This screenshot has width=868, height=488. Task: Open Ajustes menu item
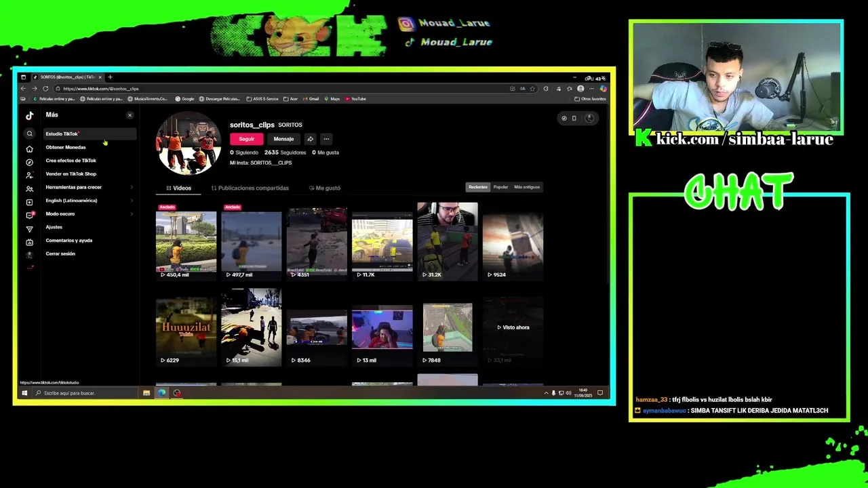pos(90,227)
